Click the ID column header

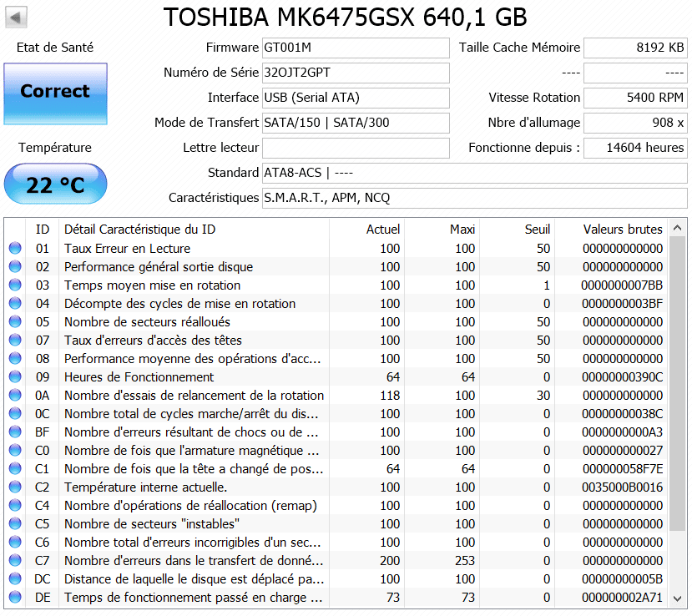43,230
